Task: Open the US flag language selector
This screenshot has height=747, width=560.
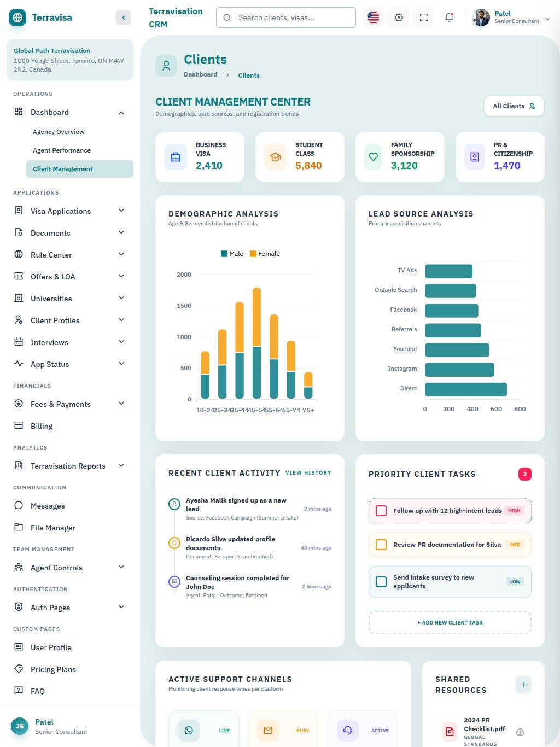Action: [374, 17]
